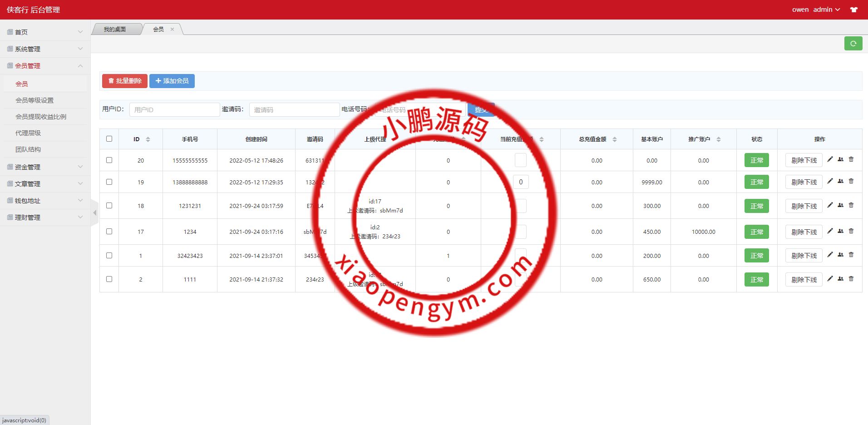Click the team icon for ID 1
Screen dimensions: 868x425
840,255
